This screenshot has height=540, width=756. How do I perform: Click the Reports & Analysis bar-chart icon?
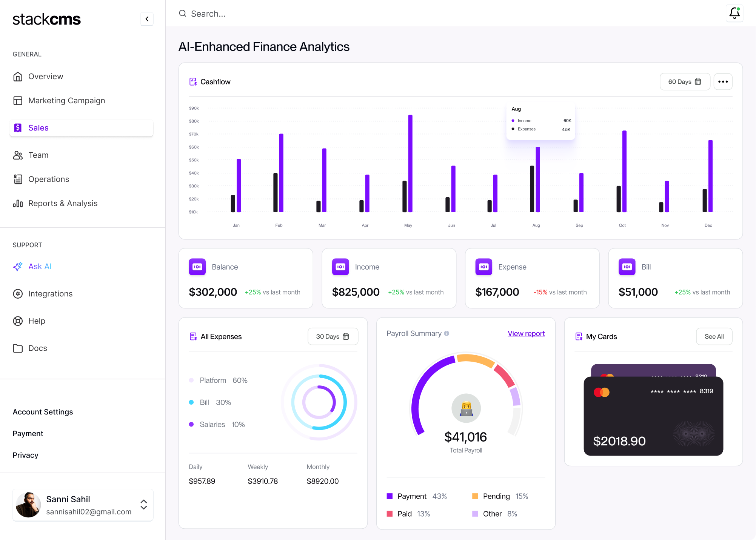click(18, 204)
